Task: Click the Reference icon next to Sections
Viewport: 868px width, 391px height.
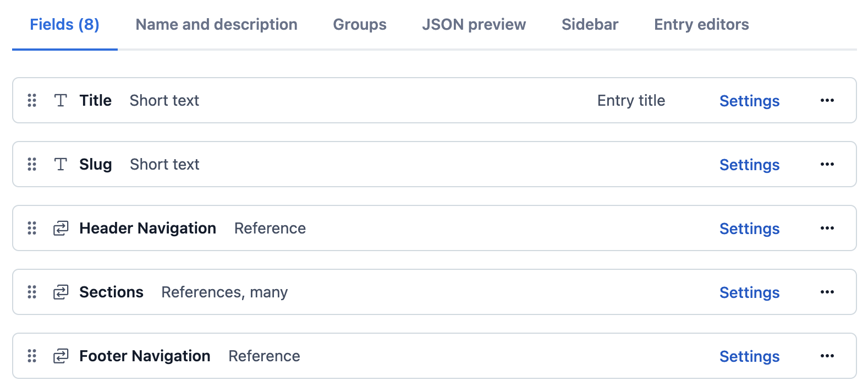Action: (61, 292)
